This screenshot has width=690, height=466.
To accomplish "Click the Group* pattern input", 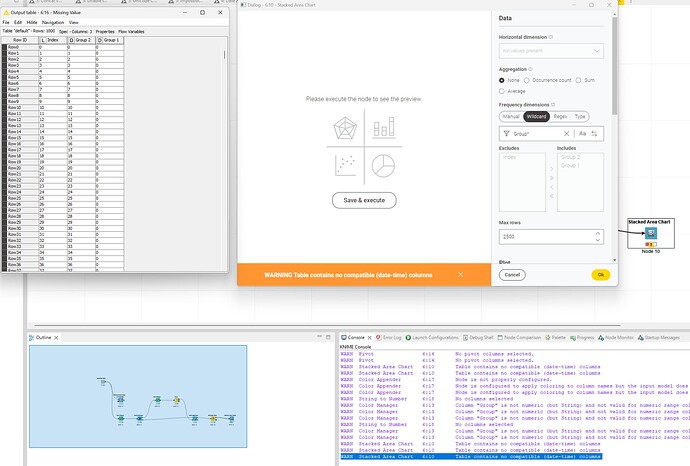I will pyautogui.click(x=536, y=133).
